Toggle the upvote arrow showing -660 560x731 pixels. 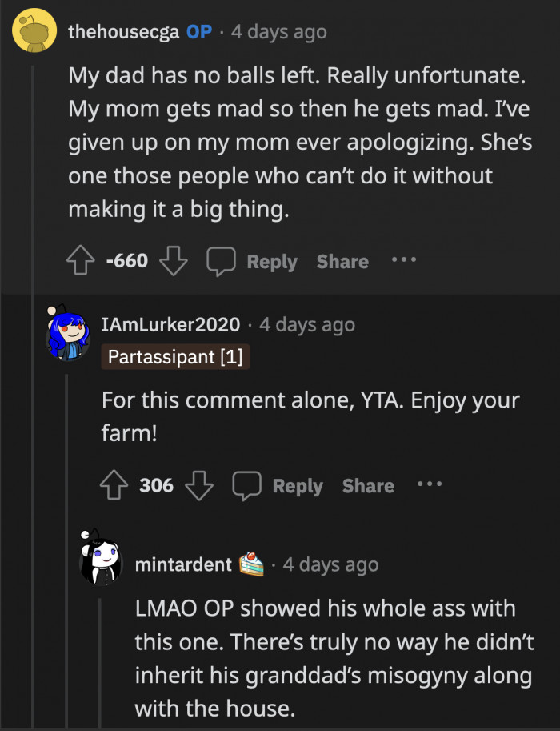[x=81, y=260]
